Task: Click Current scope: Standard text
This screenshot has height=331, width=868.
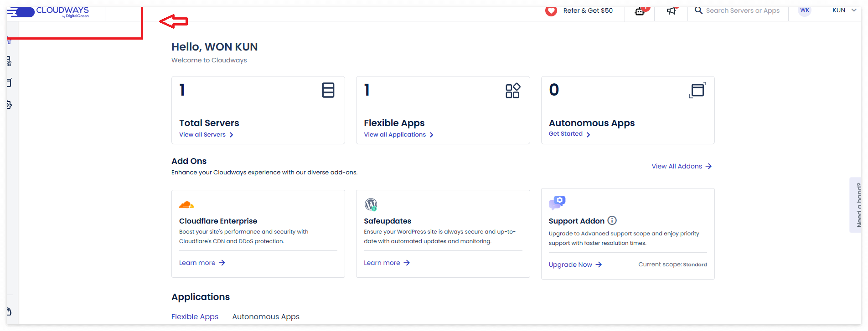Action: coord(672,265)
